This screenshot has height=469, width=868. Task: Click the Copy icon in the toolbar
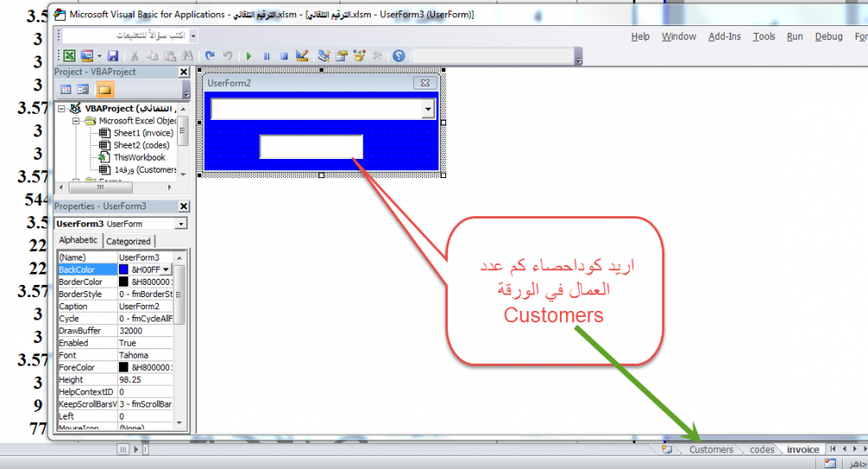[x=152, y=56]
